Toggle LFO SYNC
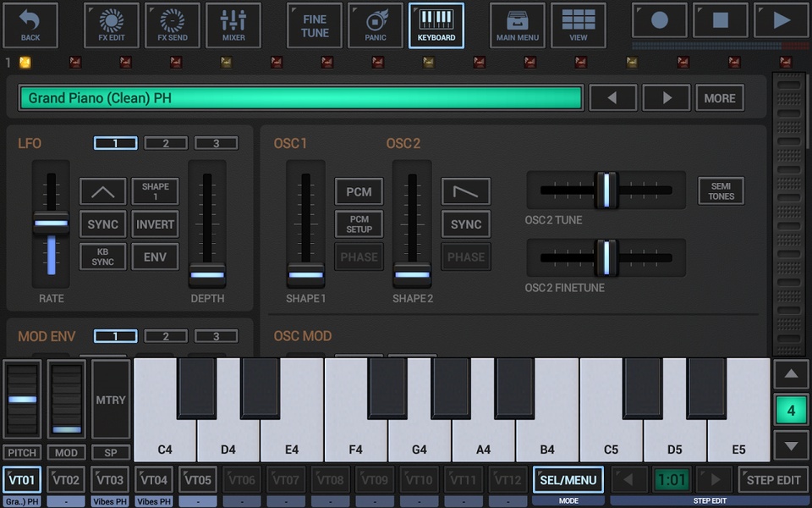Image resolution: width=812 pixels, height=508 pixels. point(102,224)
